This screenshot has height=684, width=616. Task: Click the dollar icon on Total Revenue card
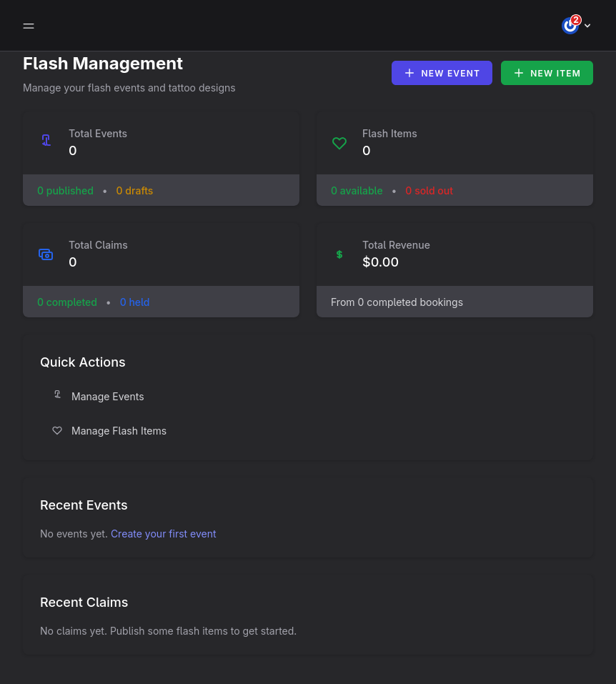point(339,254)
